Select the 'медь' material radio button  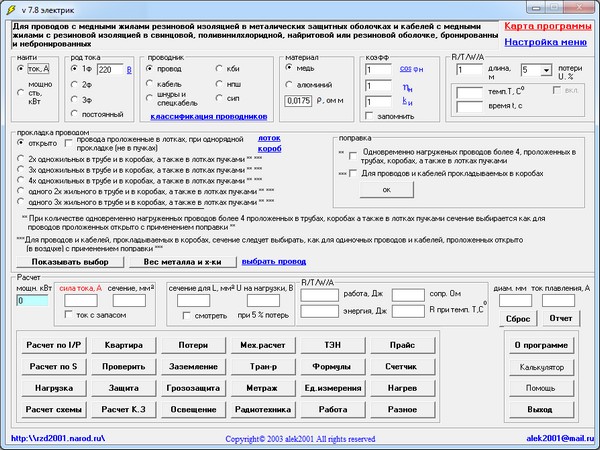(287, 69)
